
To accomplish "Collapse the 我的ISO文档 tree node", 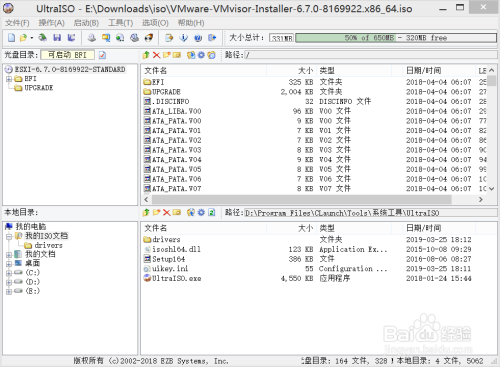I will pos(9,236).
